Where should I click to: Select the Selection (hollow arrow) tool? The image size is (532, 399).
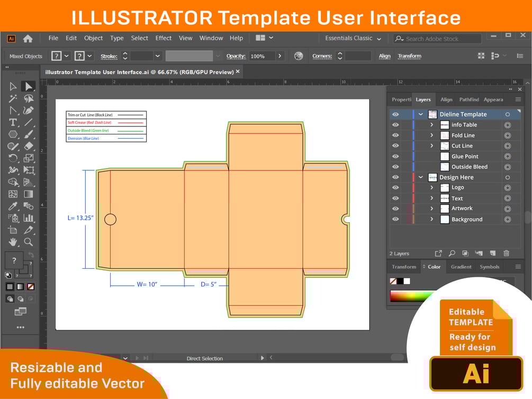pyautogui.click(x=13, y=86)
